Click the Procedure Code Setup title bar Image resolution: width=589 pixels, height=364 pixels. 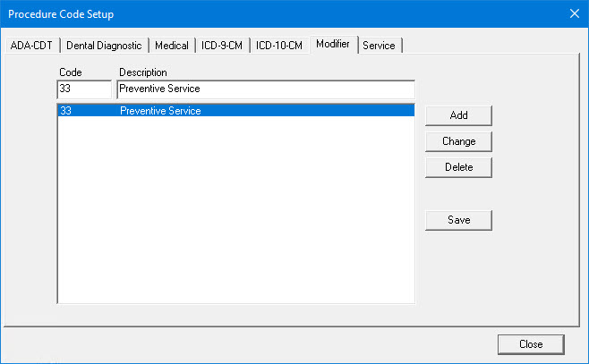(269, 13)
